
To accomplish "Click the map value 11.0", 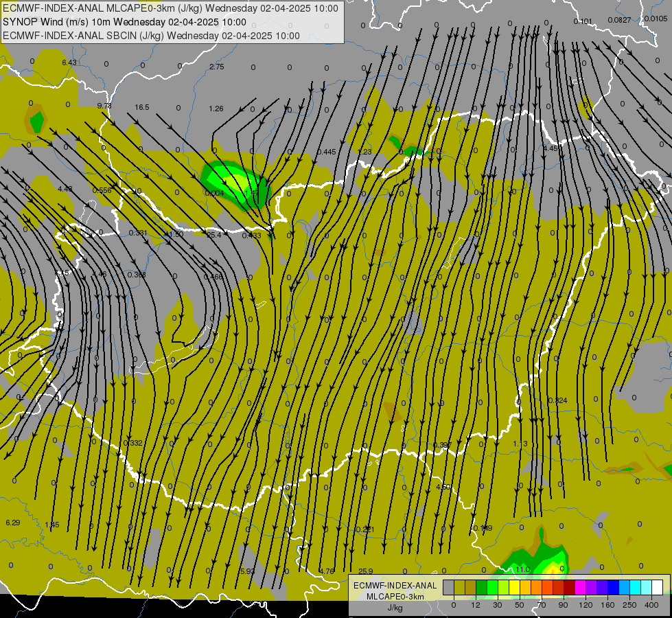I will [523, 569].
